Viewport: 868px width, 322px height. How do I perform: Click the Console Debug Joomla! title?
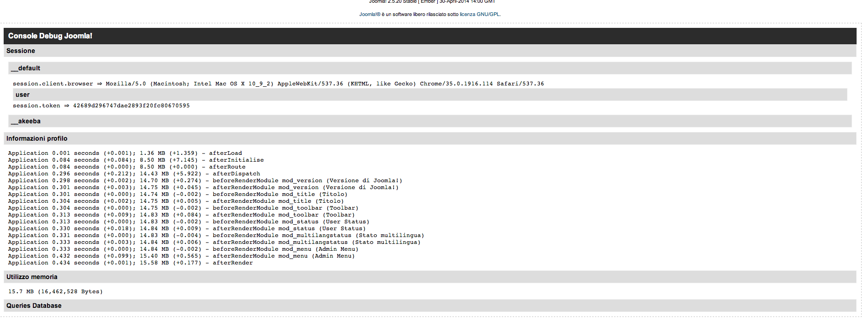point(50,36)
